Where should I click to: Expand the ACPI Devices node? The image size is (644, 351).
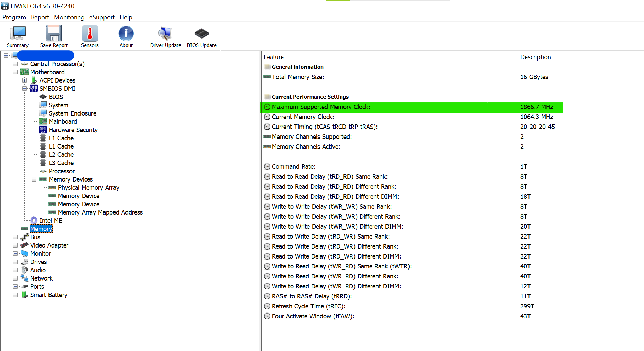coord(24,80)
